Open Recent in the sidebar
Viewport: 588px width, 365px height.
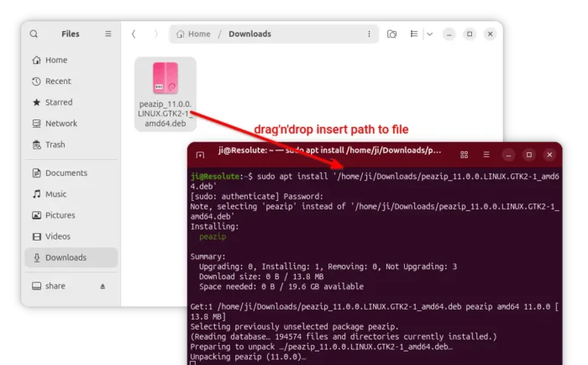pyautogui.click(x=58, y=82)
